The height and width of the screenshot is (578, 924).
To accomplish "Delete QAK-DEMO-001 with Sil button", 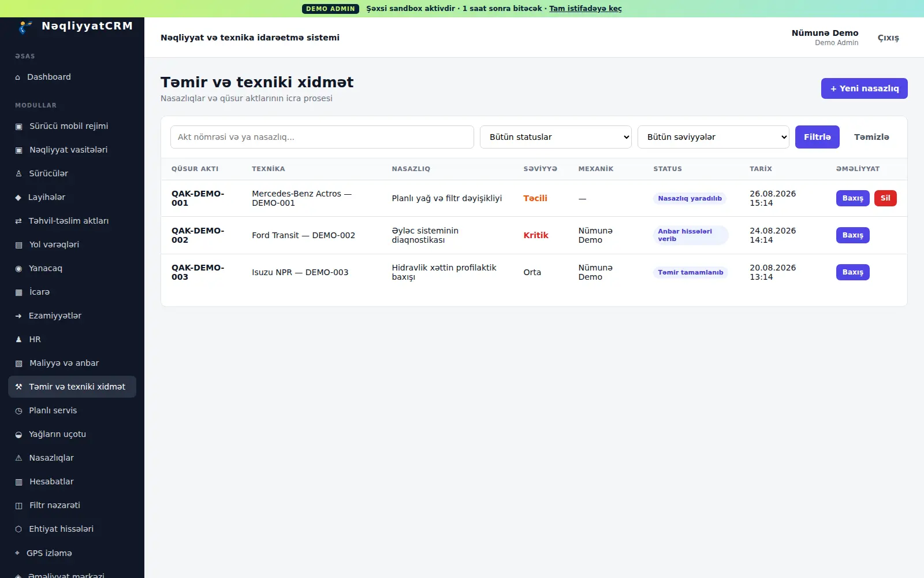I will tap(885, 198).
